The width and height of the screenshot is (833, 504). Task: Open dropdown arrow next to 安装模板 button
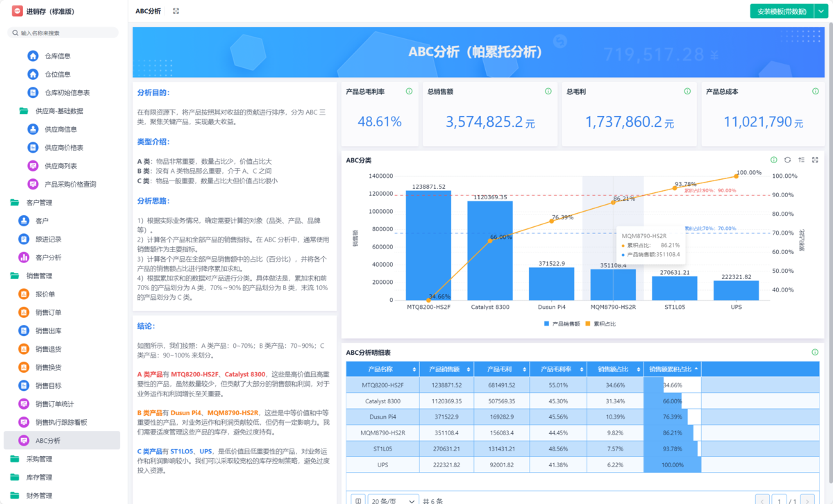[x=820, y=11]
